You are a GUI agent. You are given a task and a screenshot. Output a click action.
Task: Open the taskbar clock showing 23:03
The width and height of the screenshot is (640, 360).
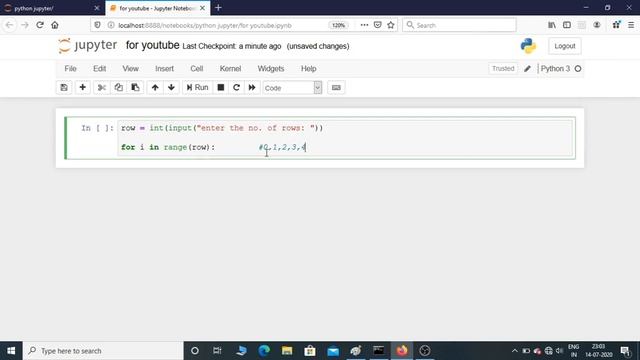click(598, 351)
